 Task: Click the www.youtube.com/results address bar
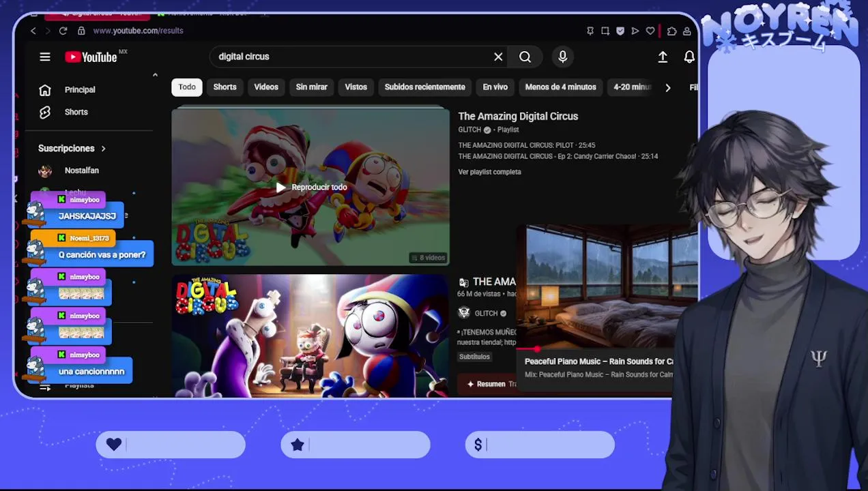click(x=138, y=31)
